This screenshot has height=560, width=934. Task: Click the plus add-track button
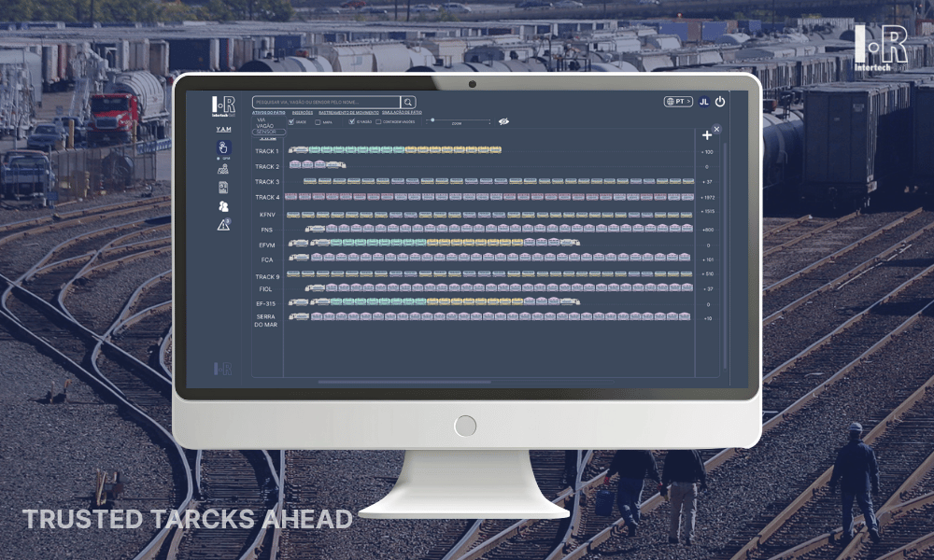click(707, 135)
